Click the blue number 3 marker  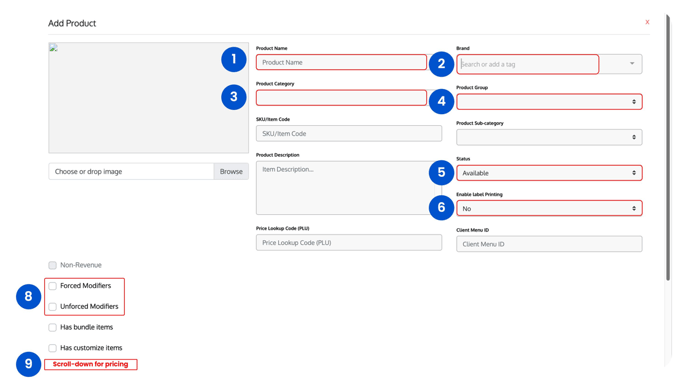pos(233,97)
